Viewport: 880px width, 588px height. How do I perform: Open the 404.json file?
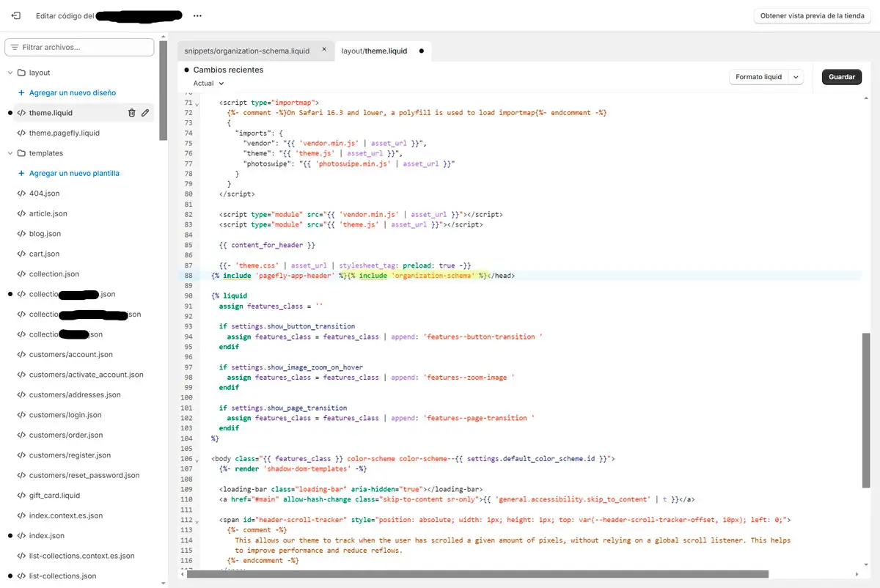(x=44, y=194)
